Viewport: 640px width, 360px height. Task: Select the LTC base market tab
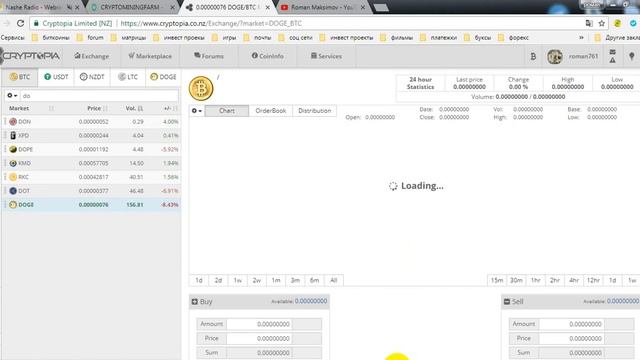[x=128, y=77]
